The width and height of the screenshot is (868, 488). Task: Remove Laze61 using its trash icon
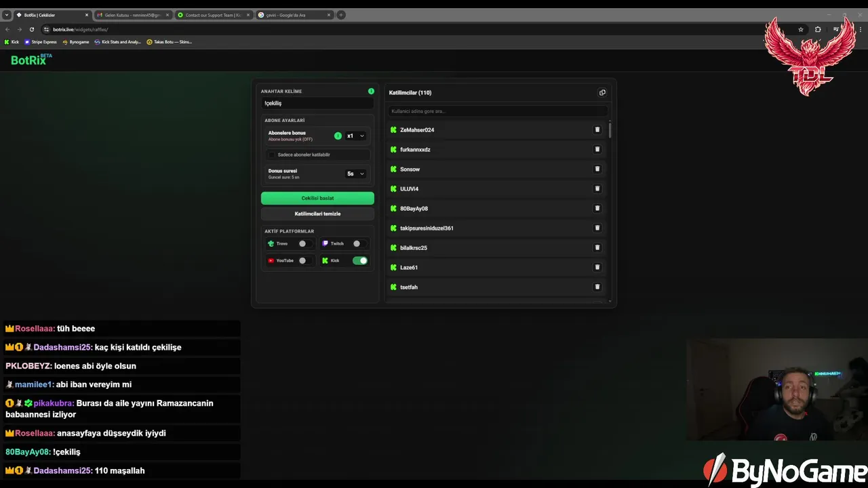597,267
